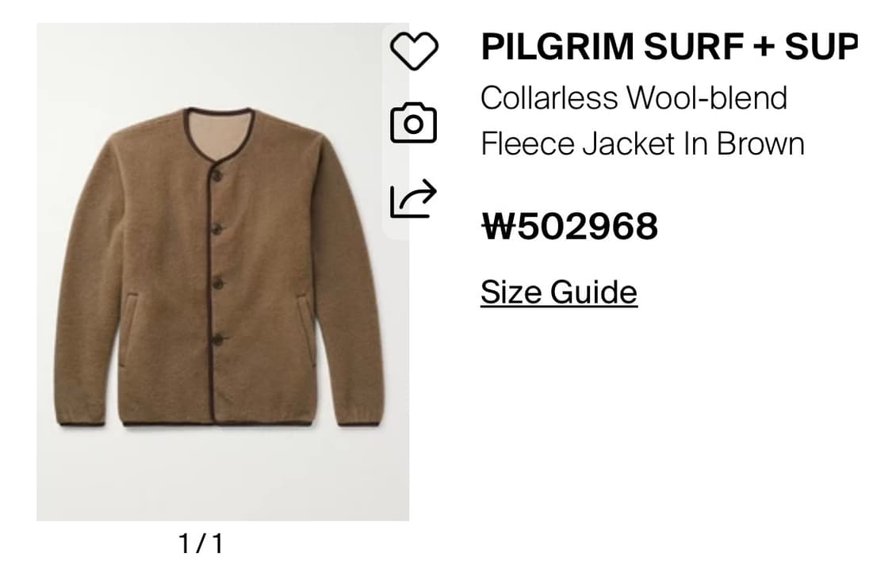Click the word Collarless in the product title
Viewport: 892px width, 588px height.
[x=549, y=97]
